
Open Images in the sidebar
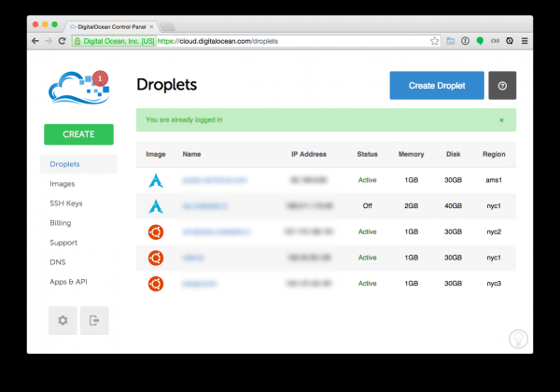tap(63, 184)
